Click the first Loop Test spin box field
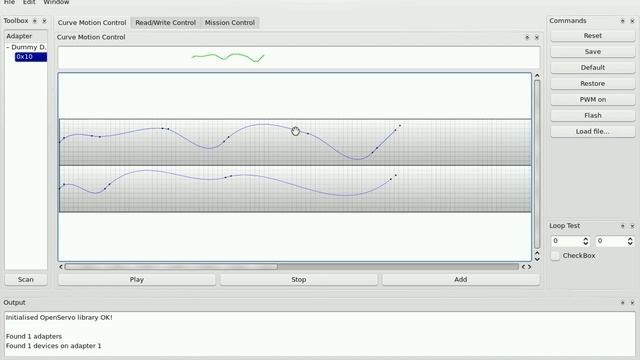The height and width of the screenshot is (360, 640). click(567, 241)
